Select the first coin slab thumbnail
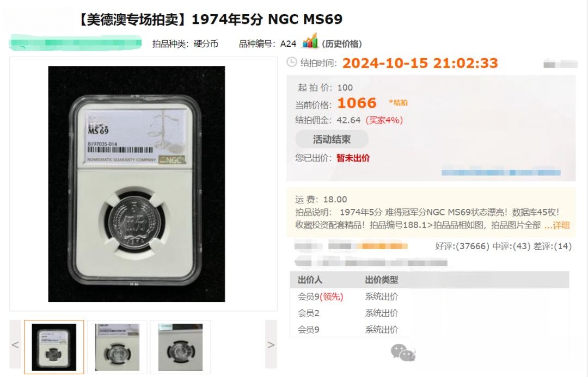This screenshot has height=377, width=588. click(x=54, y=347)
